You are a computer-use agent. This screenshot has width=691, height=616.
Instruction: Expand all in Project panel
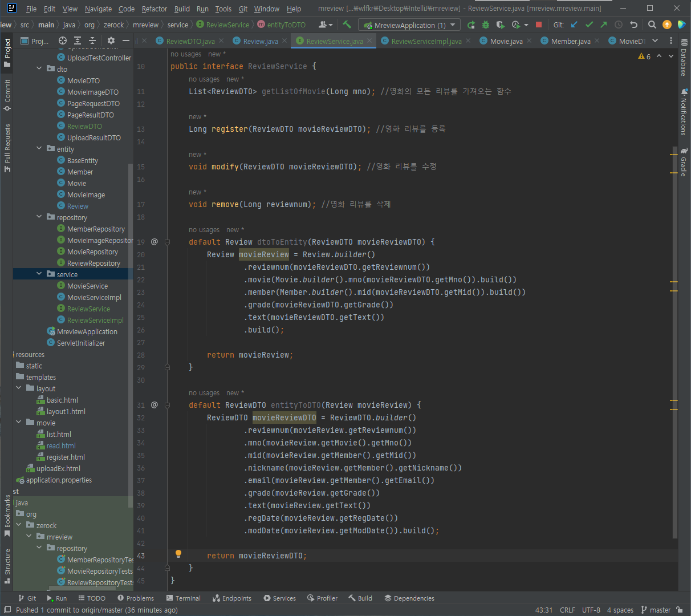(x=78, y=40)
